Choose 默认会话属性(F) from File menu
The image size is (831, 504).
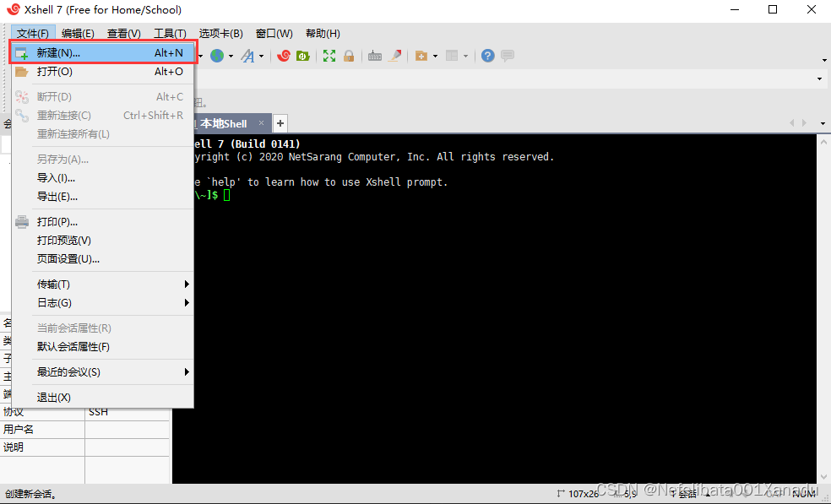coord(103,347)
